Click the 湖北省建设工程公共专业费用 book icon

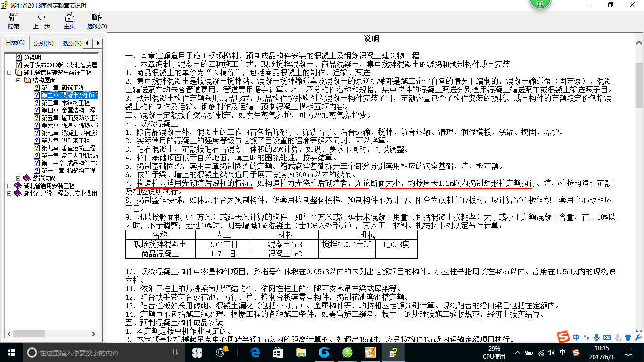click(x=18, y=193)
